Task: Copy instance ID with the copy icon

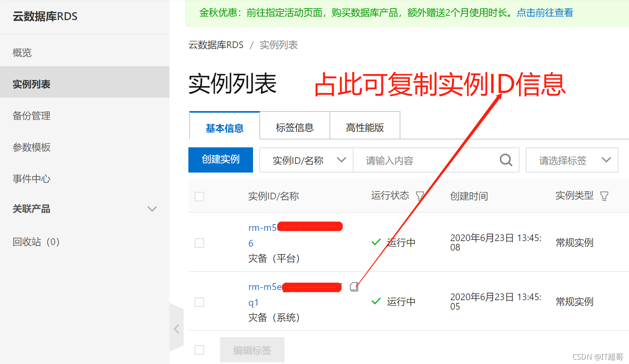Action: coord(354,287)
